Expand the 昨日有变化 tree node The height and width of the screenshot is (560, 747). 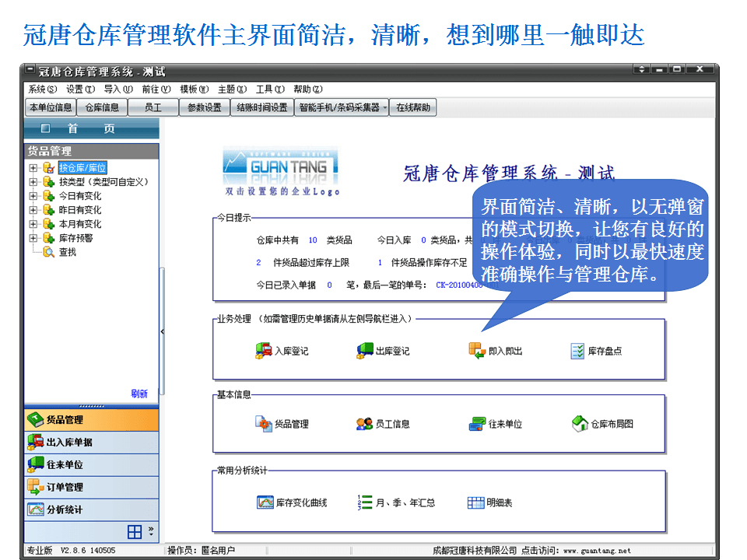[33, 209]
